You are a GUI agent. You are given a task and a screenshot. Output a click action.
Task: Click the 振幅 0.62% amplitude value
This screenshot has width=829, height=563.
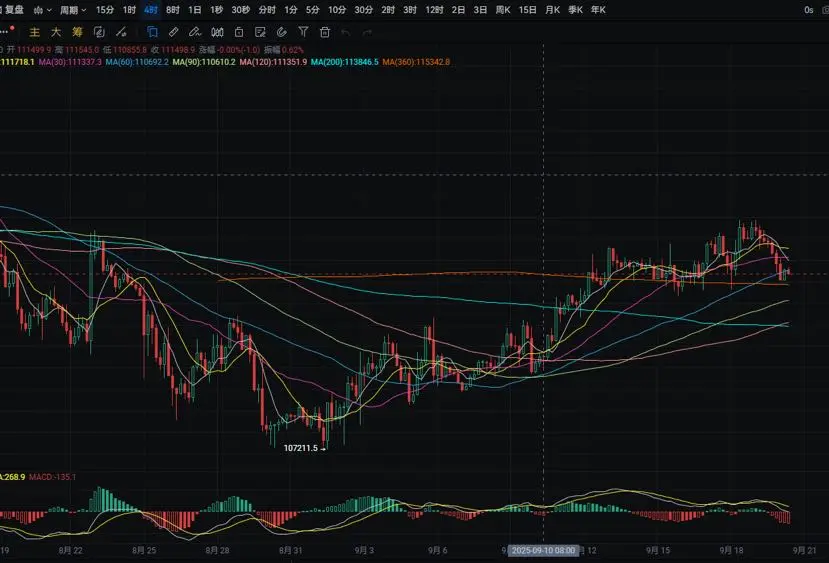pos(284,50)
